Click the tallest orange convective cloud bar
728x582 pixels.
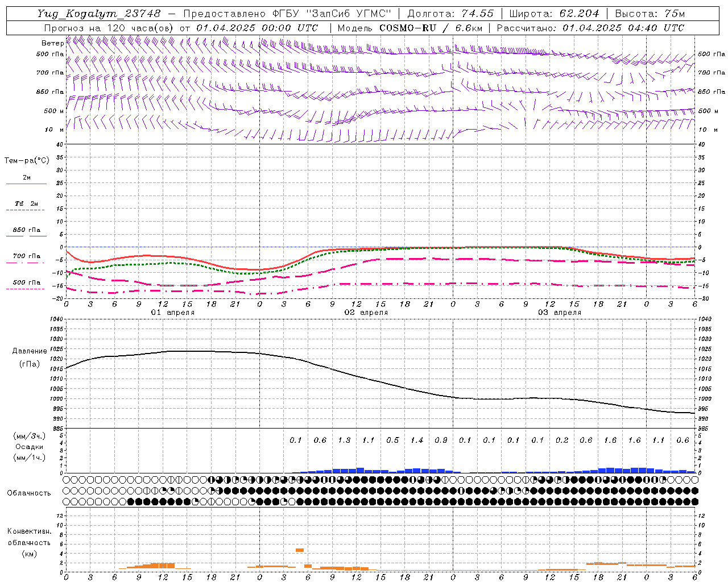pos(300,550)
